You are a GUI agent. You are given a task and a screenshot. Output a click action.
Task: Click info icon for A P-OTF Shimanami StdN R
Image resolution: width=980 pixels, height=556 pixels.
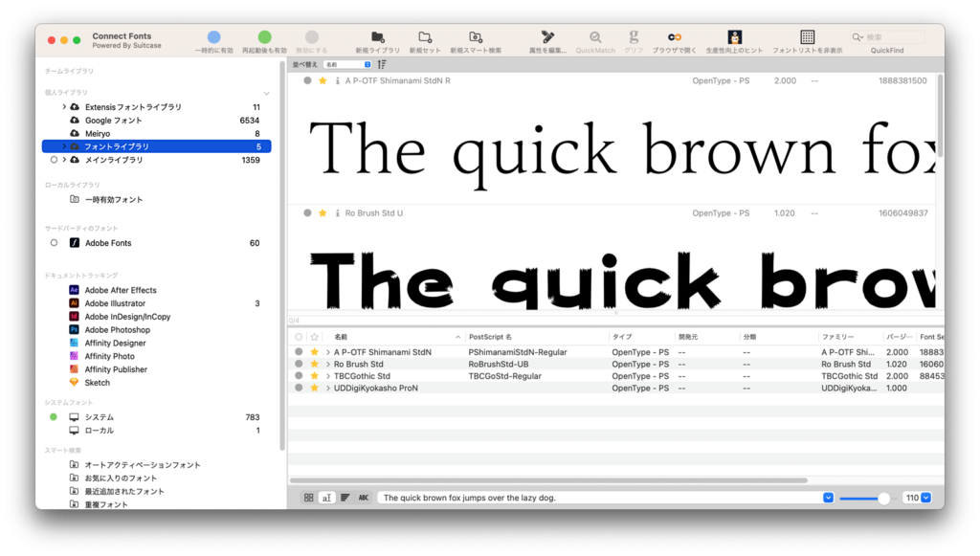(x=338, y=80)
